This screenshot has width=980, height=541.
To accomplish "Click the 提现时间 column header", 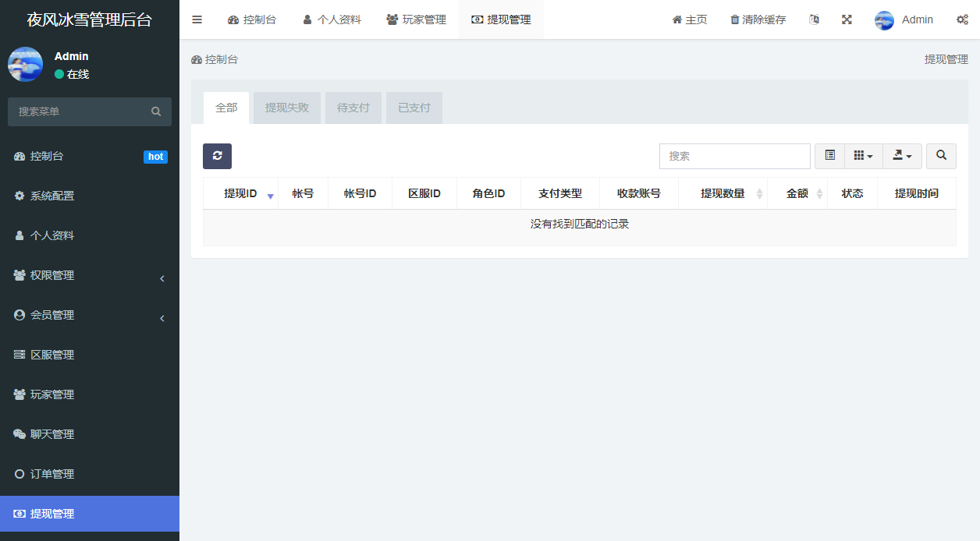I will [916, 193].
